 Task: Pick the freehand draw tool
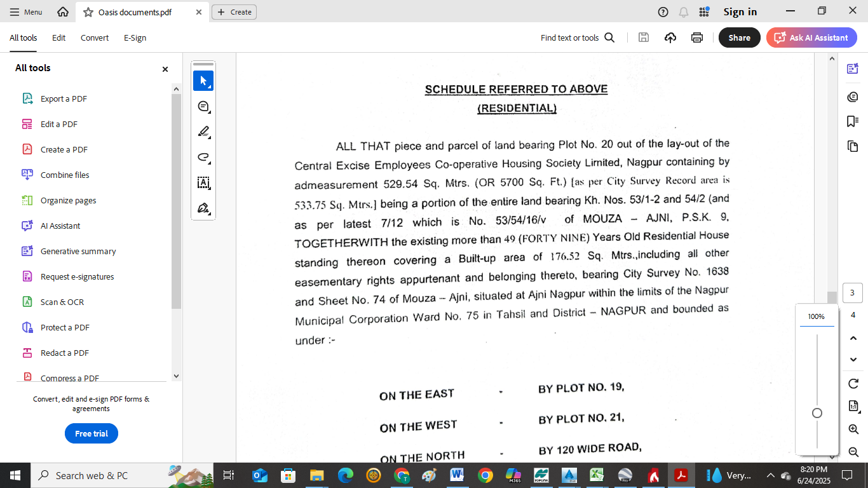[203, 158]
